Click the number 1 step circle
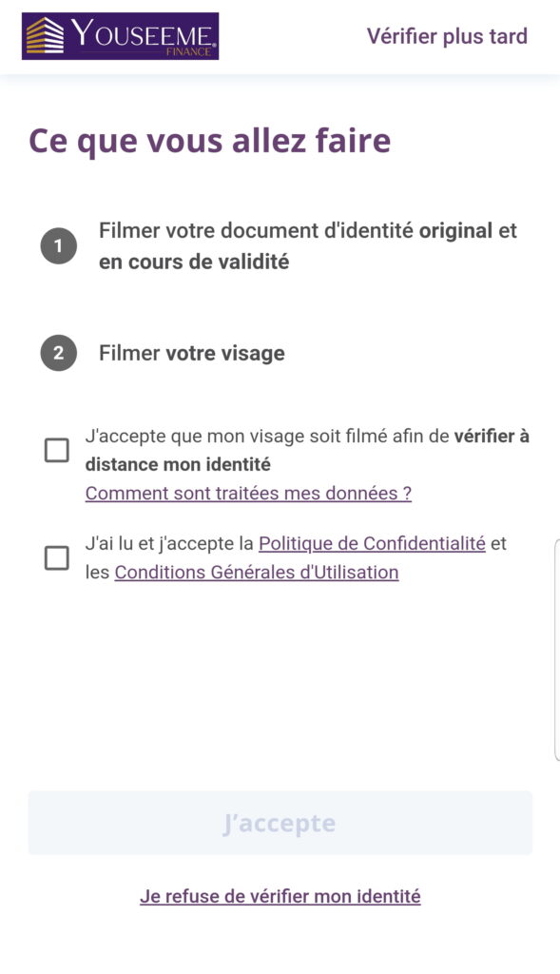Image resolution: width=560 pixels, height=974 pixels. (58, 246)
